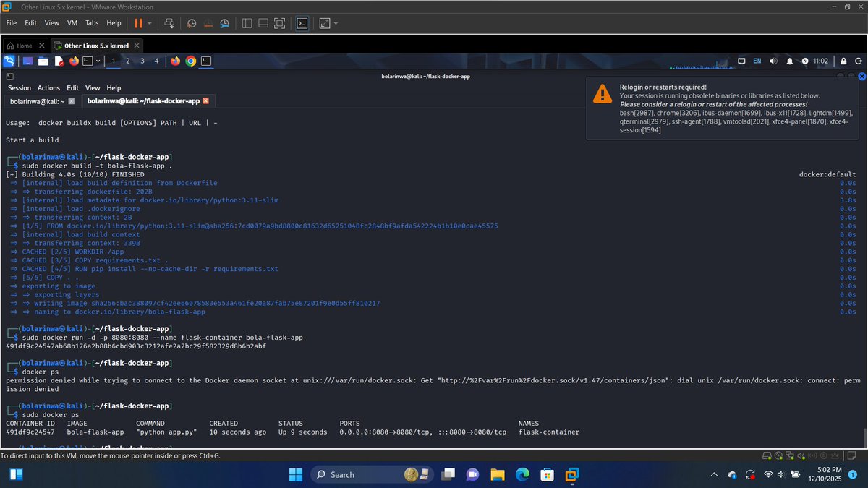Select the VMware Workstation taskbar icon
868x488 pixels.
(572, 474)
